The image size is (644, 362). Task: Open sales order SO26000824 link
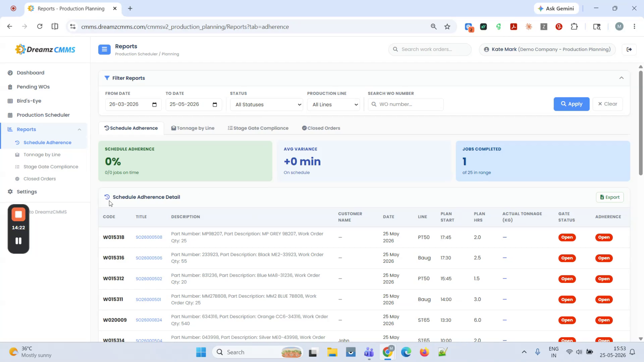pyautogui.click(x=149, y=320)
